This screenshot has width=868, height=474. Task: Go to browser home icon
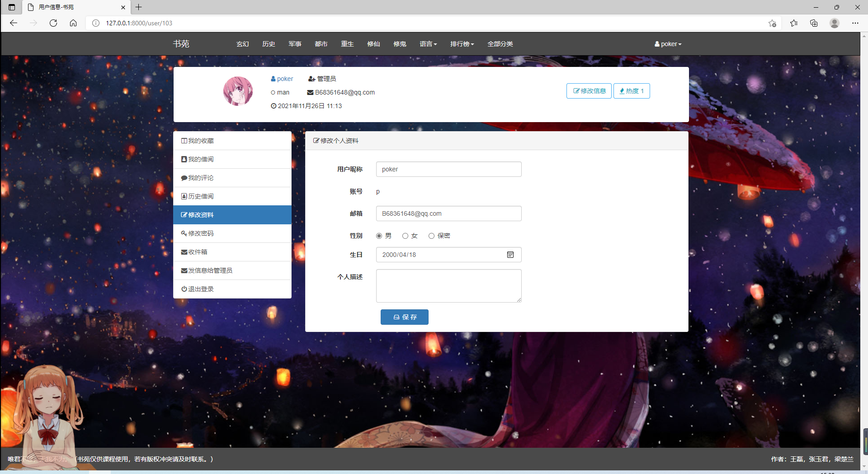(73, 23)
